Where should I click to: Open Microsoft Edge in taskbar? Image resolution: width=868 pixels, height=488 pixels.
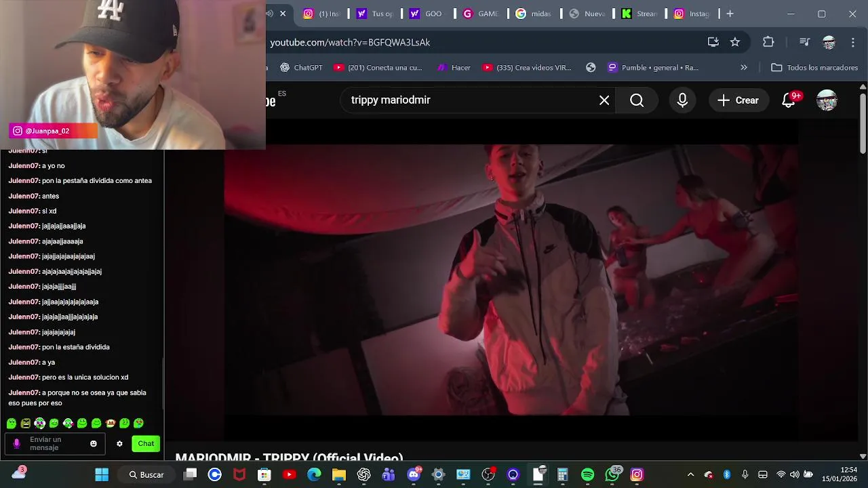coord(314,474)
